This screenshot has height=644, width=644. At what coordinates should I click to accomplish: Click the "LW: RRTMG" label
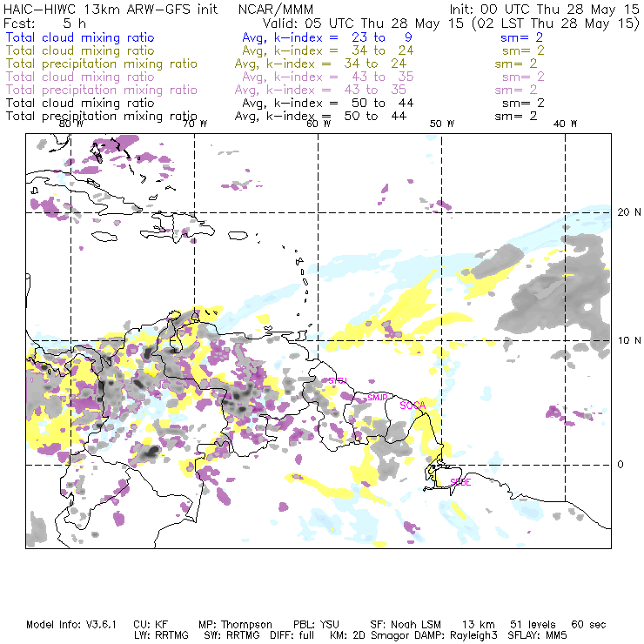(161, 635)
